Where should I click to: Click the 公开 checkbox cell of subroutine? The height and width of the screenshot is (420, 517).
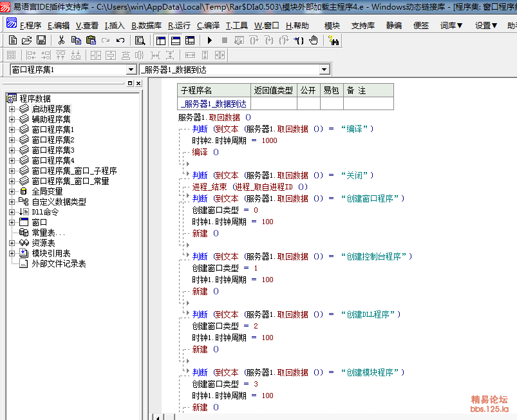click(x=308, y=104)
